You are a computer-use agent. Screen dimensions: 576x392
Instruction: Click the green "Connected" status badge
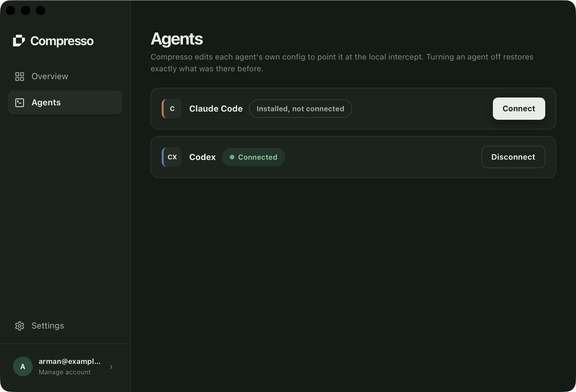point(254,157)
